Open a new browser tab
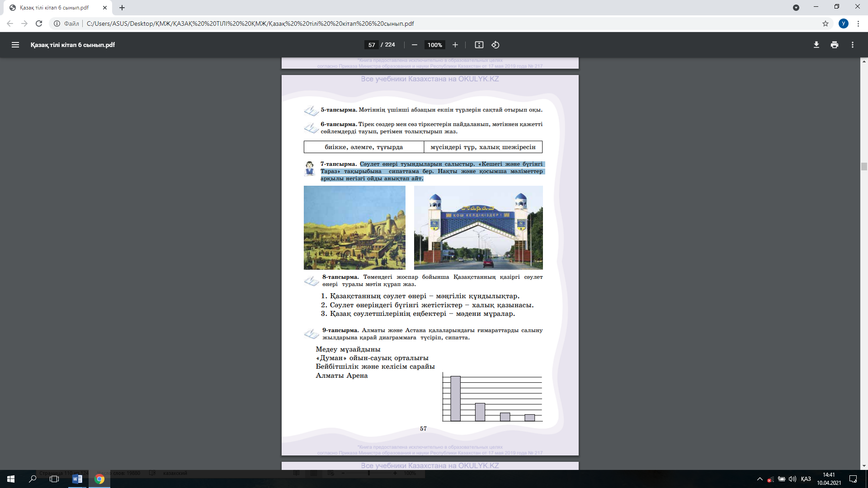Image resolution: width=868 pixels, height=488 pixels. tap(122, 8)
